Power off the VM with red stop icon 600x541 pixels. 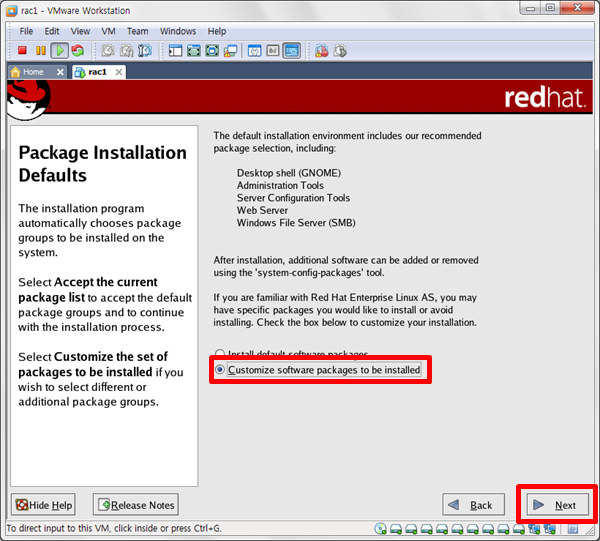tap(22, 51)
